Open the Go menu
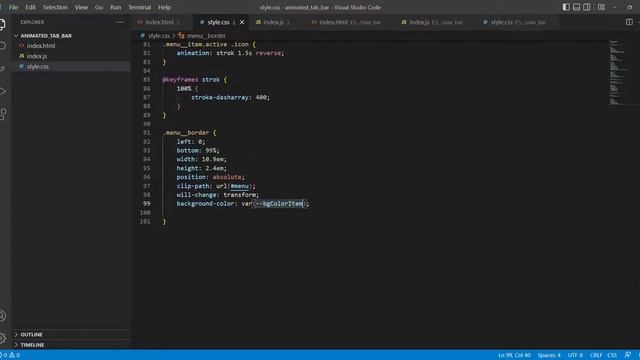 pos(99,7)
